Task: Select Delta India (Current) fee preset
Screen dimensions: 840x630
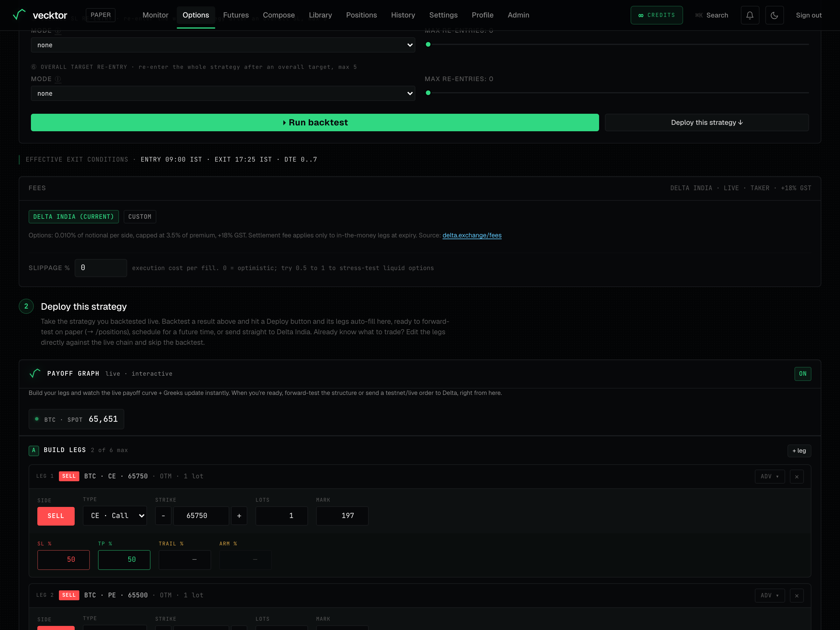Action: [74, 216]
